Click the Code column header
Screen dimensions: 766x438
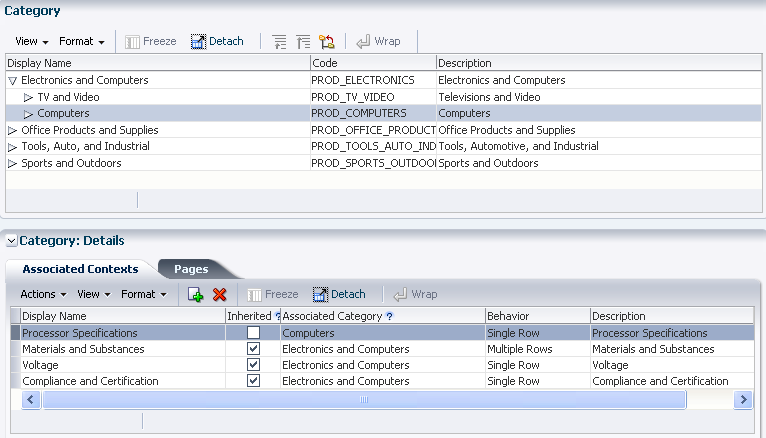[x=373, y=63]
